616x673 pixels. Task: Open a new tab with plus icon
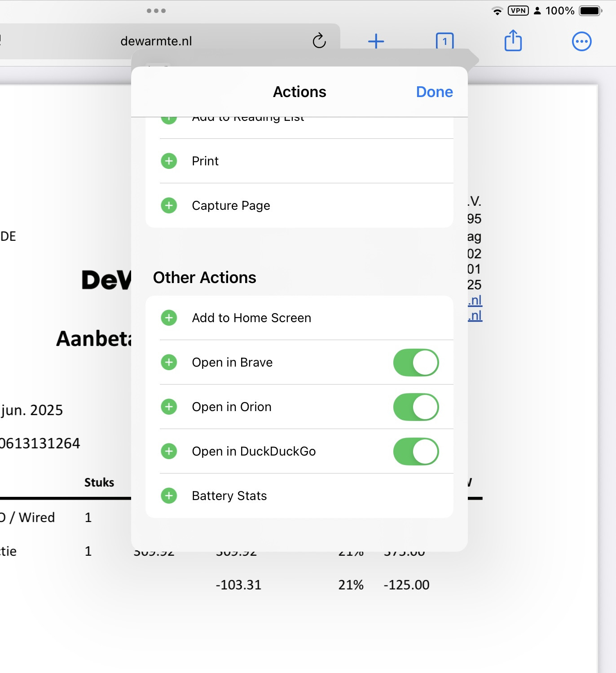(376, 41)
